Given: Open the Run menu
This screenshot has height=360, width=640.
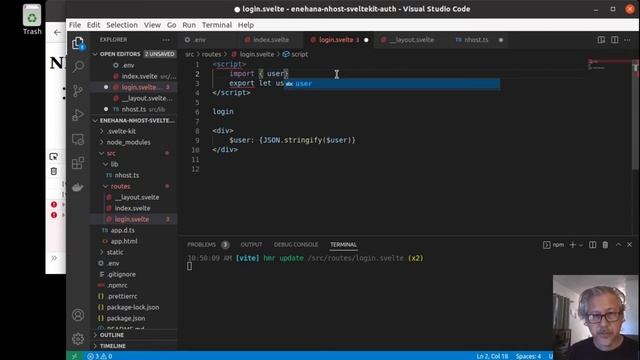Looking at the screenshot, I should pos(189,25).
